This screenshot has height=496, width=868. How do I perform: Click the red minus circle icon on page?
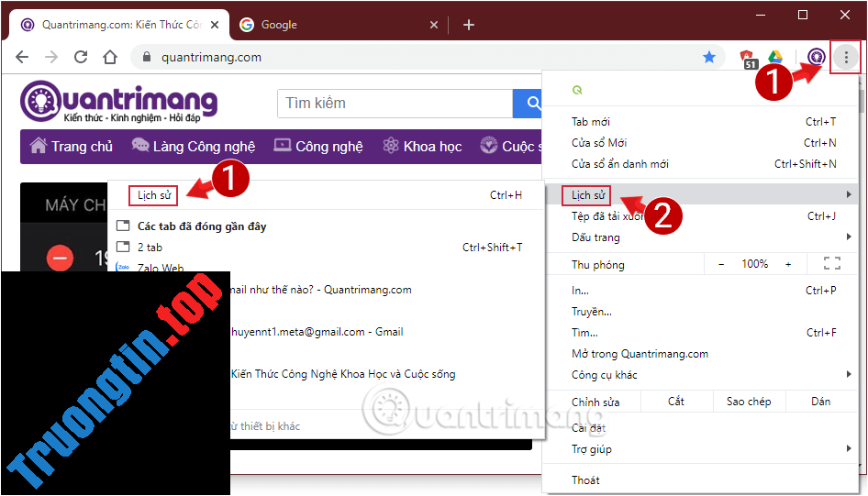tap(60, 258)
